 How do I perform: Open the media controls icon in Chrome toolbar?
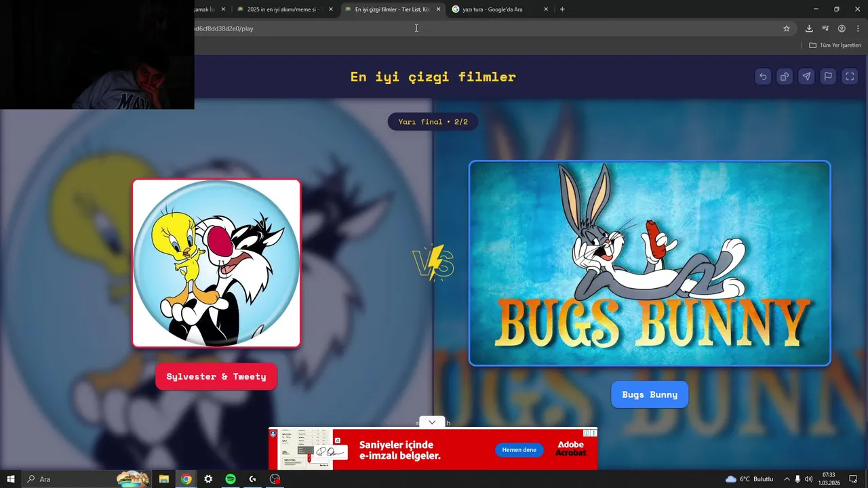click(825, 28)
